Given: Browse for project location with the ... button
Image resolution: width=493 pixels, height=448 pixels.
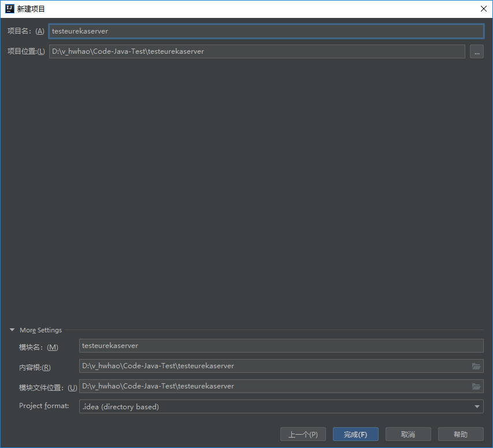Looking at the screenshot, I should 476,51.
